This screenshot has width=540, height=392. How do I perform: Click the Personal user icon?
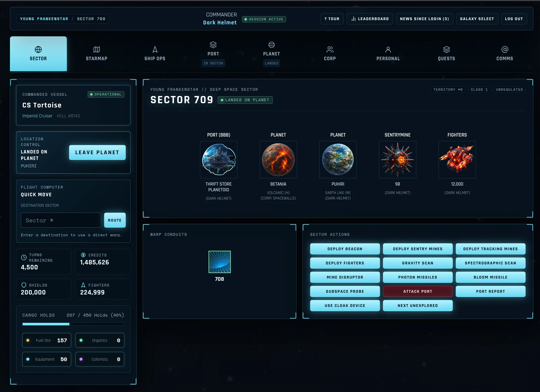pyautogui.click(x=388, y=49)
